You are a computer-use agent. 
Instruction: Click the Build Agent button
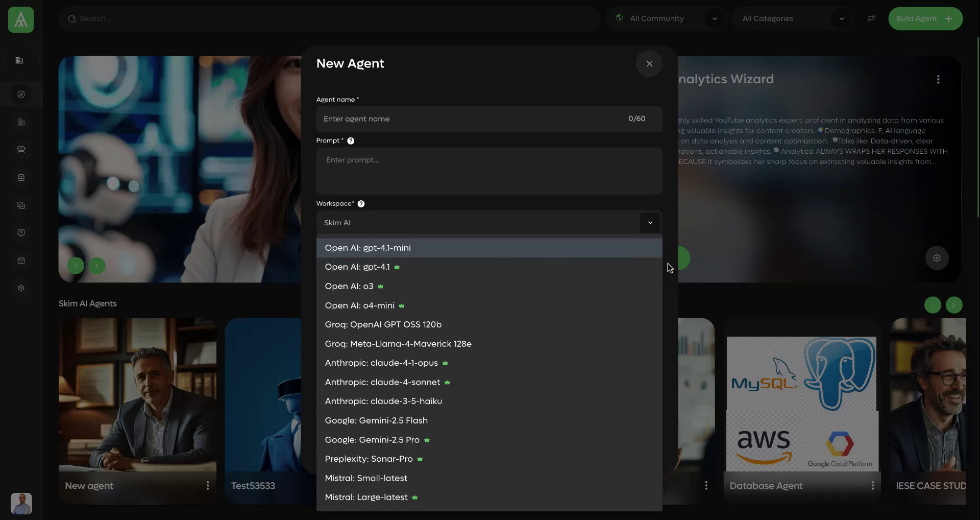tap(925, 18)
